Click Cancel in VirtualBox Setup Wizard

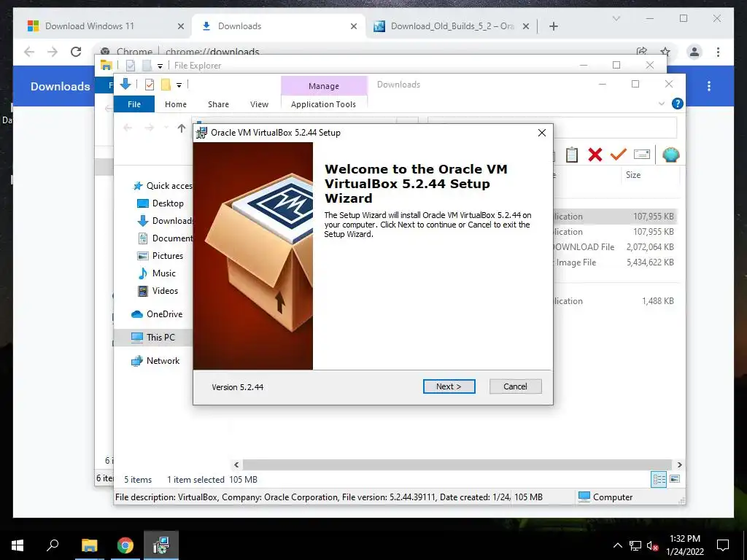point(515,386)
